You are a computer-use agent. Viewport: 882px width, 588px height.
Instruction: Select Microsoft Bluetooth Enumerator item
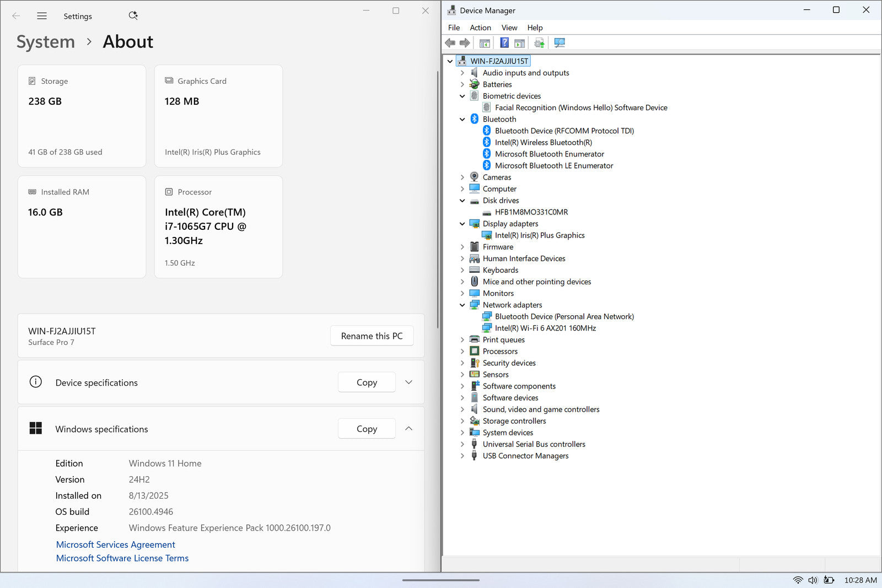coord(550,154)
